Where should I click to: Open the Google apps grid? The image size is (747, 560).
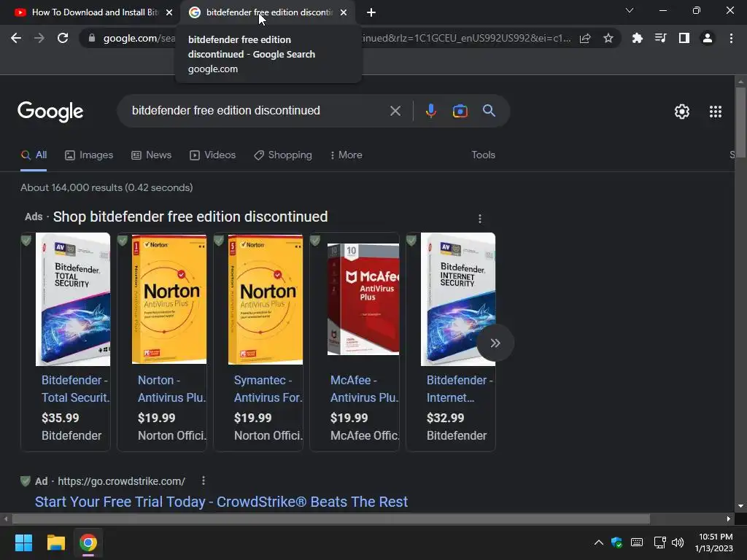point(715,112)
